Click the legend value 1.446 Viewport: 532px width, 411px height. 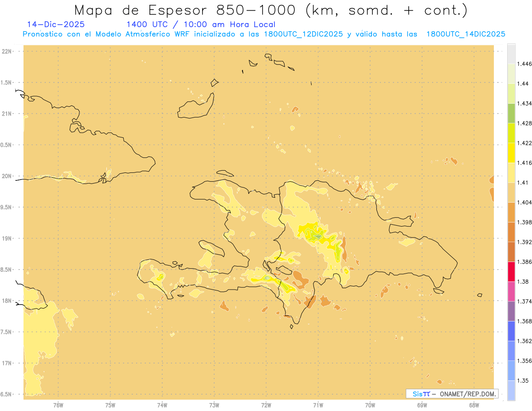pos(524,64)
